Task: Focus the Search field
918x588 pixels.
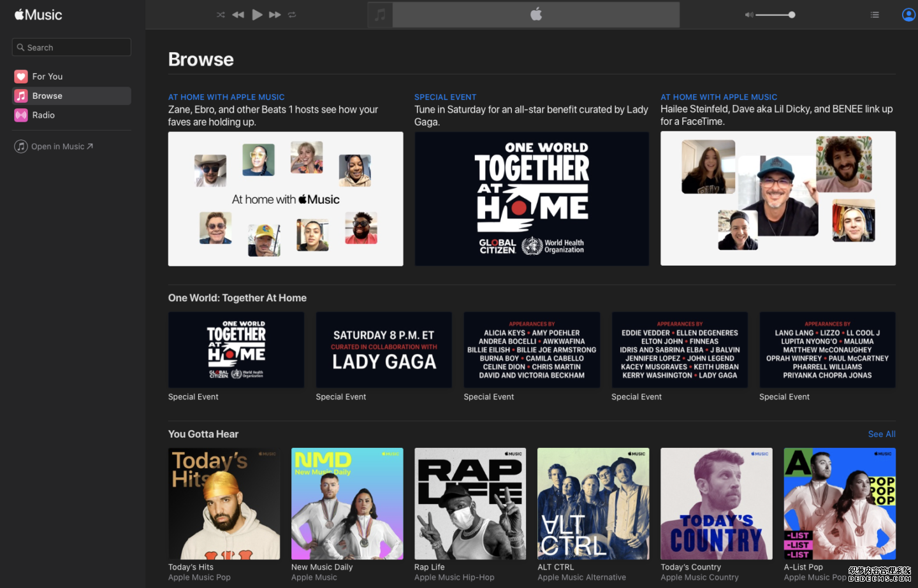Action: point(71,47)
